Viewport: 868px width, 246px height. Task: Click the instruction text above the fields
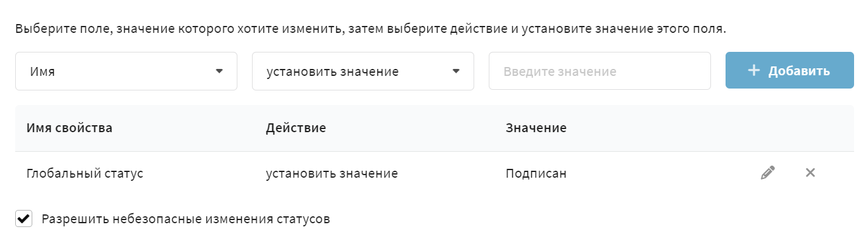pyautogui.click(x=370, y=29)
